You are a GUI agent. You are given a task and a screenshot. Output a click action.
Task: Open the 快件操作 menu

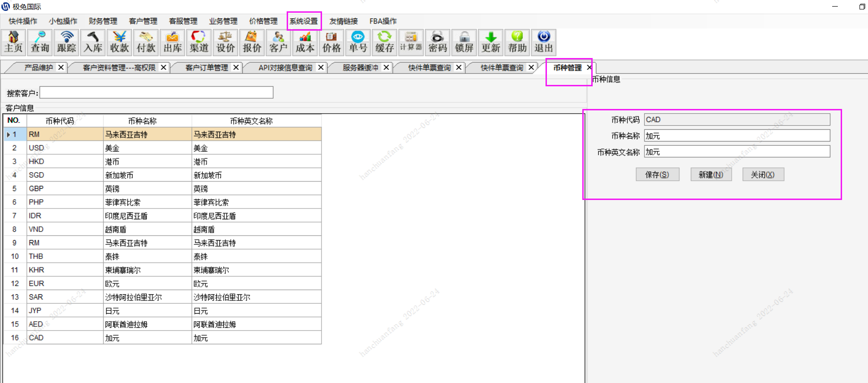tap(23, 21)
